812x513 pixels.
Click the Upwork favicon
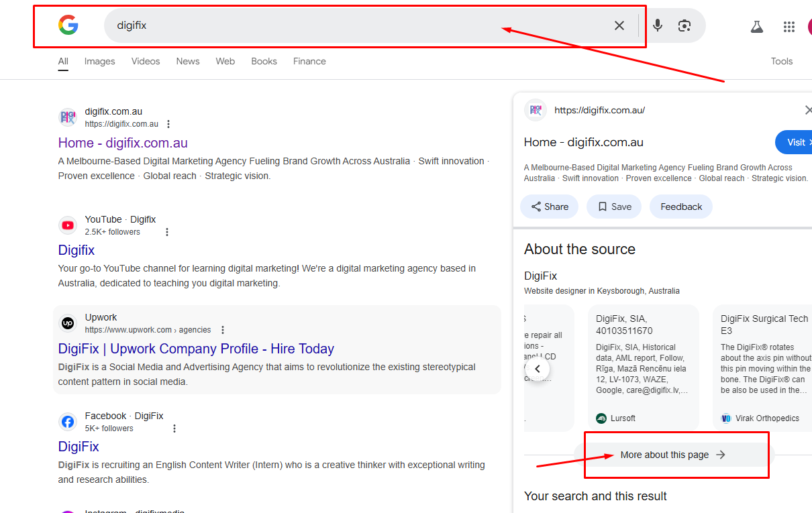point(68,323)
